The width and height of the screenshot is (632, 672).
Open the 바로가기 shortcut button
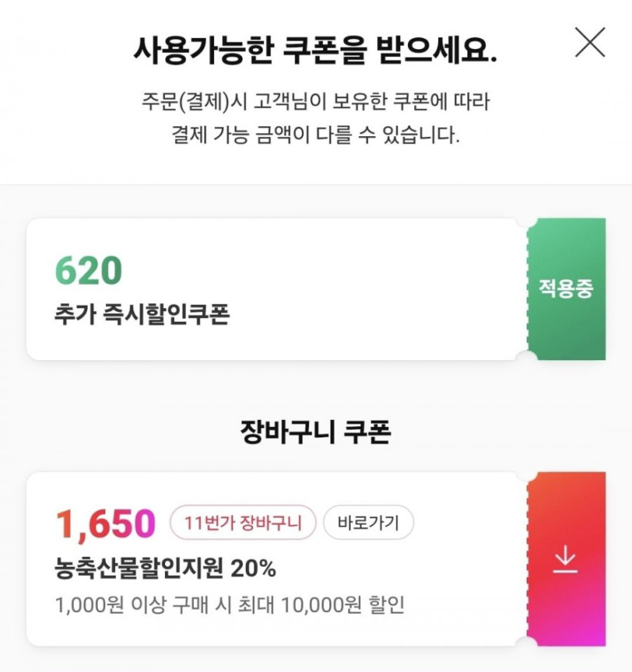(x=369, y=522)
